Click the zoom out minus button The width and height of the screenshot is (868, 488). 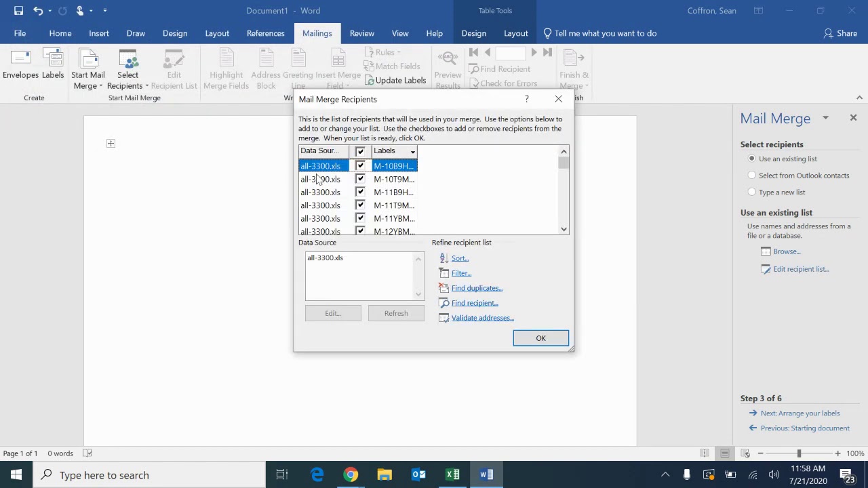[x=760, y=453]
